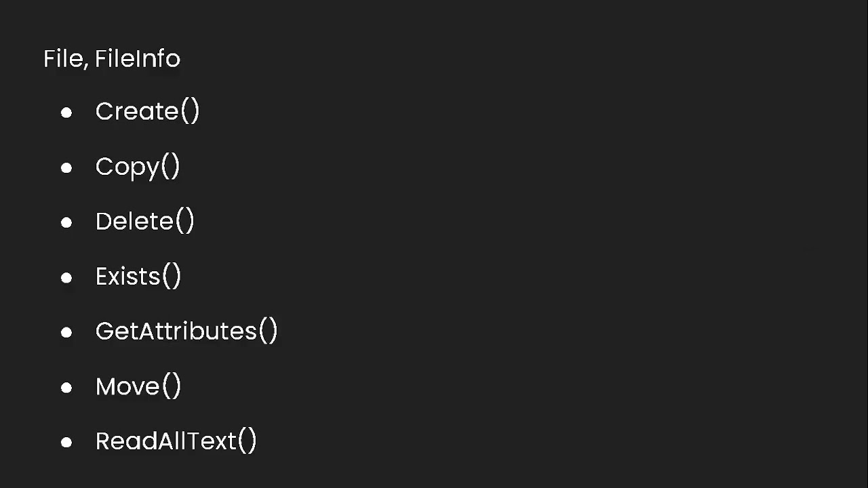The image size is (868, 488).
Task: Select the Copy() bullet text
Action: tap(138, 167)
